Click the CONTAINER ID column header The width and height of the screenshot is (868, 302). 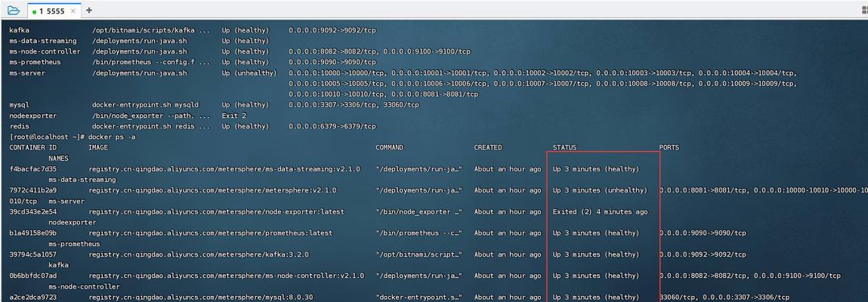click(33, 148)
